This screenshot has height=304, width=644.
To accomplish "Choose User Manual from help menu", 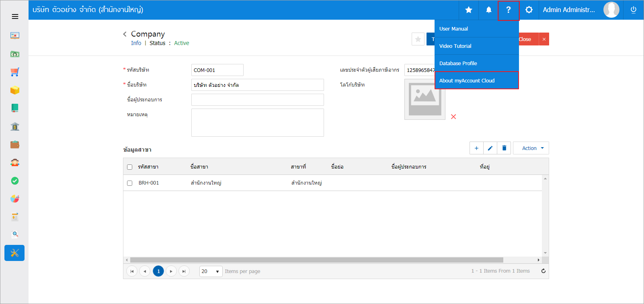I will (477, 29).
